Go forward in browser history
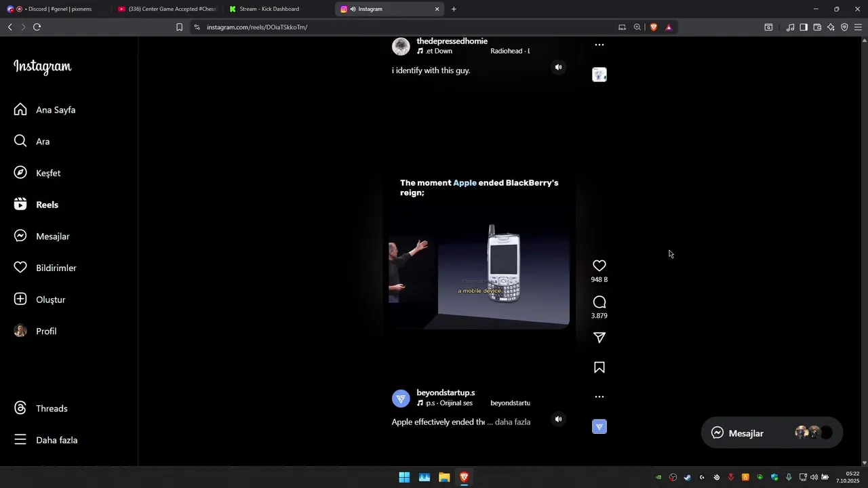The image size is (868, 488). [23, 27]
